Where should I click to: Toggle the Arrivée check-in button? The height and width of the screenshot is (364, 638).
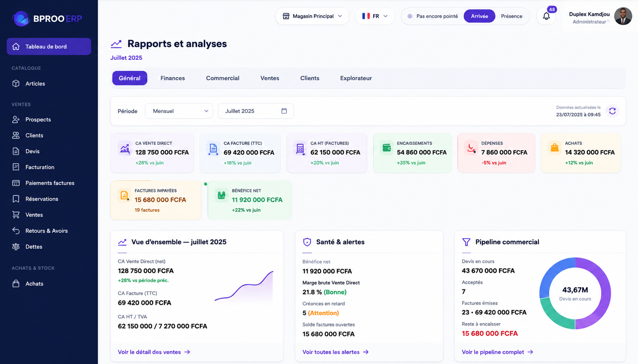479,16
